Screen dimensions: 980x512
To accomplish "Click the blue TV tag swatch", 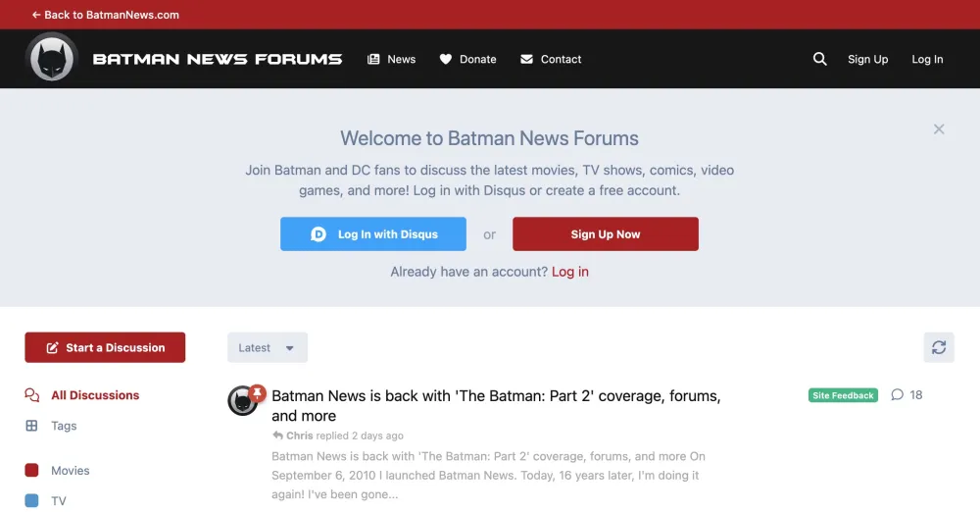I will pyautogui.click(x=32, y=501).
